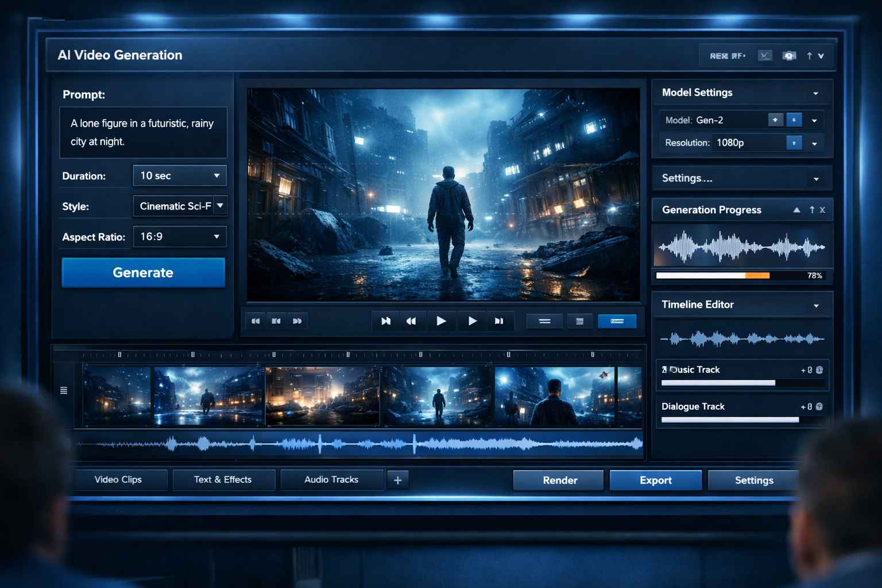Click the Settings button beside Export
The width and height of the screenshot is (882, 588).
(754, 480)
